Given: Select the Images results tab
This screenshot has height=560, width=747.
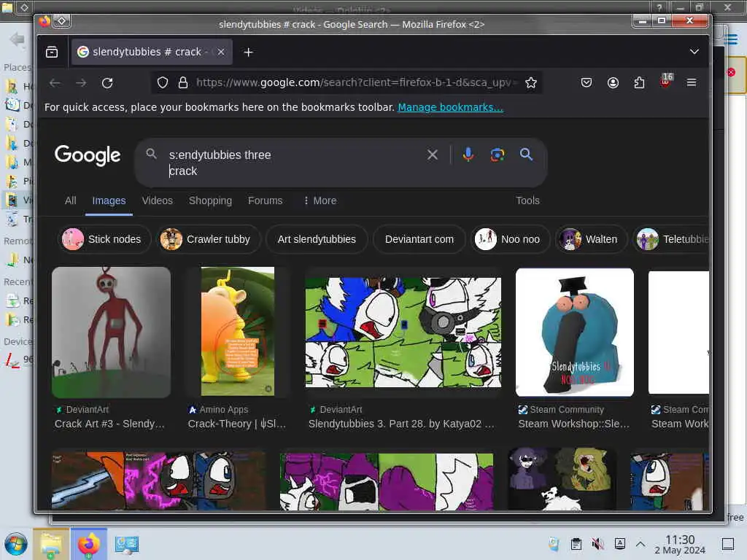Looking at the screenshot, I should coord(109,201).
